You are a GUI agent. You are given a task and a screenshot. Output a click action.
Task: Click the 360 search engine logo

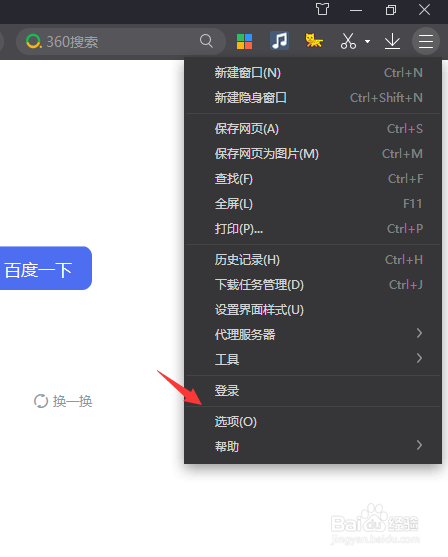34,42
